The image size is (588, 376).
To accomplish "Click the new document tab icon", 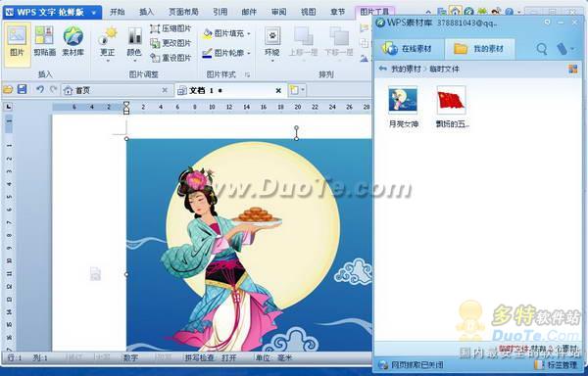I will pyautogui.click(x=294, y=90).
